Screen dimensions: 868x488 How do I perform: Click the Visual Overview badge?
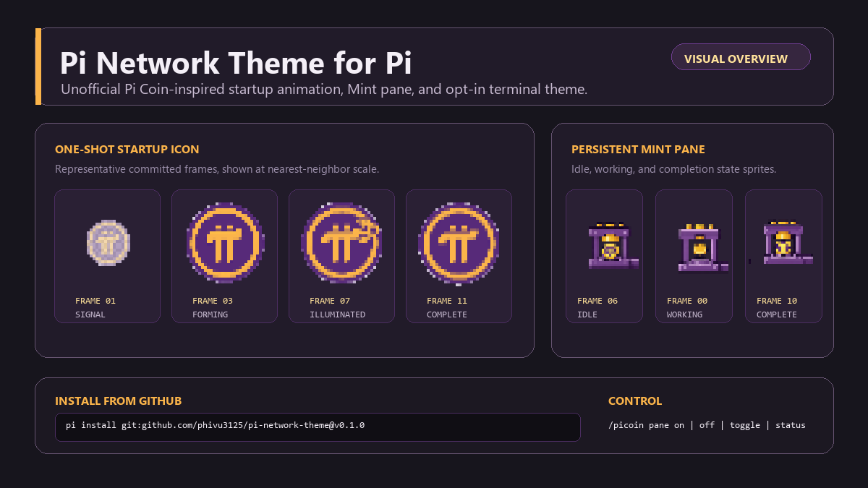[x=741, y=57]
